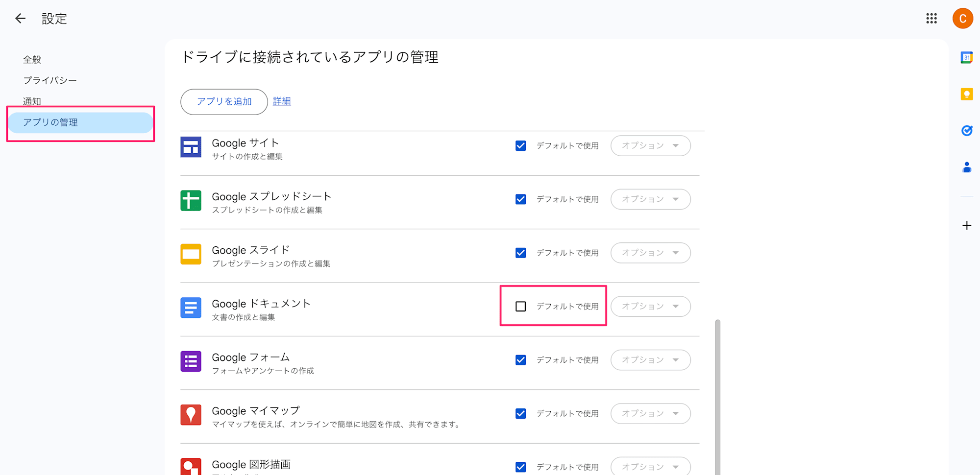Open Google Keep in the side panel
Image resolution: width=980 pixels, height=475 pixels.
[x=966, y=94]
